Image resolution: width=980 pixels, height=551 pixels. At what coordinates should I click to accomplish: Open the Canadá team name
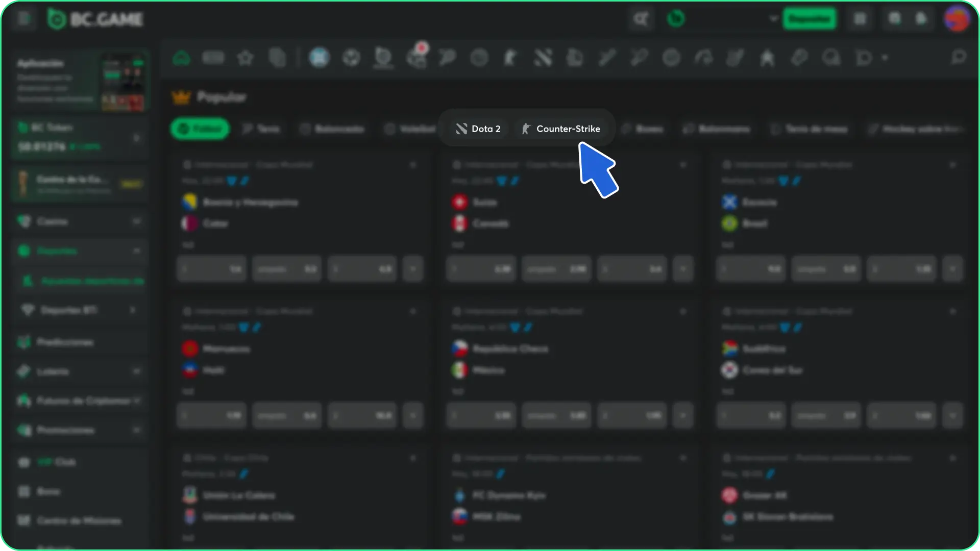(x=491, y=223)
